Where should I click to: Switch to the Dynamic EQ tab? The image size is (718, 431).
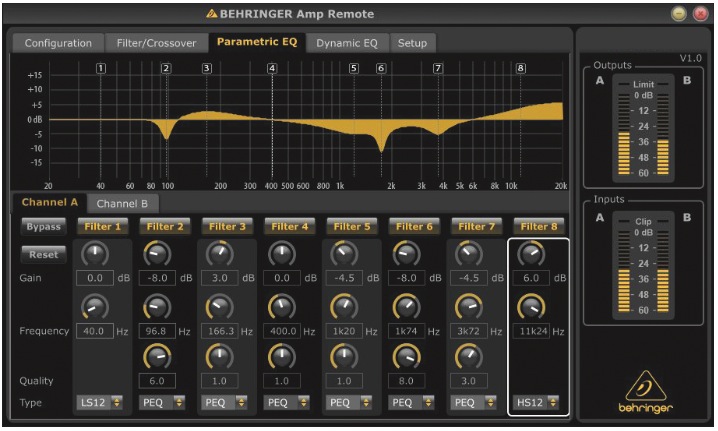(x=347, y=43)
